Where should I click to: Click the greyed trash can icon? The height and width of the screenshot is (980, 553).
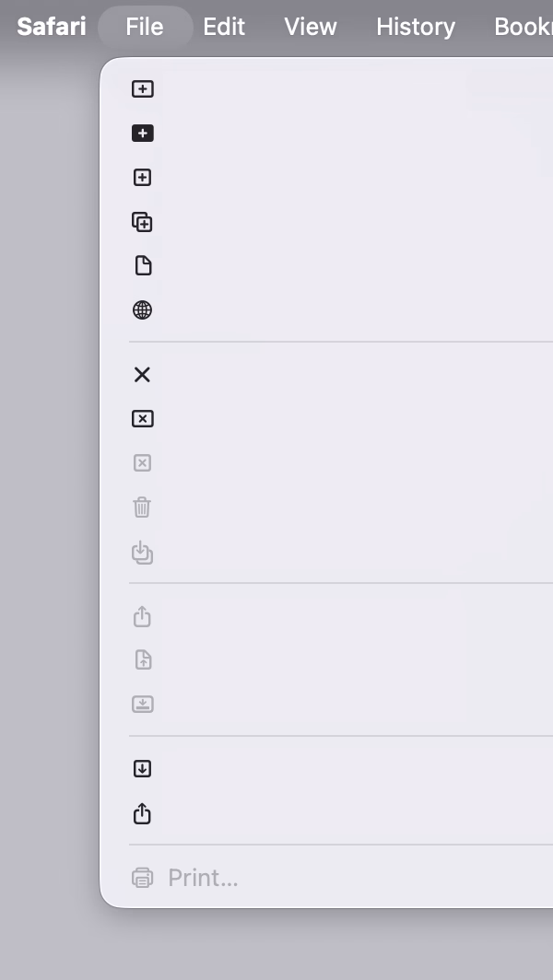click(142, 507)
